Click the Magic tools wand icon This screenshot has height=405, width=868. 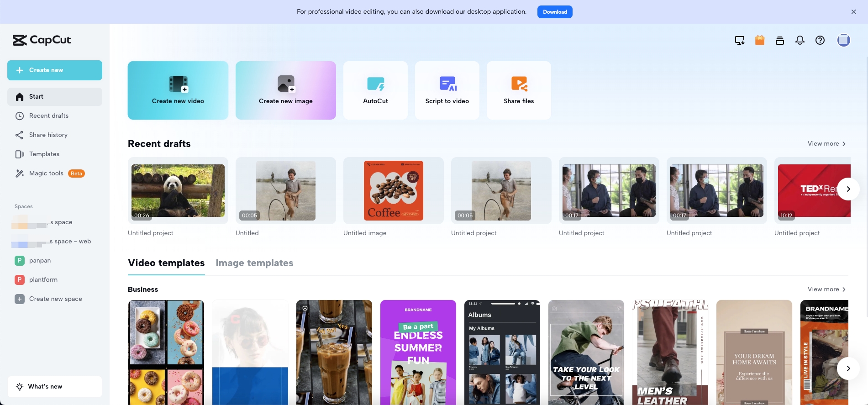click(x=20, y=174)
